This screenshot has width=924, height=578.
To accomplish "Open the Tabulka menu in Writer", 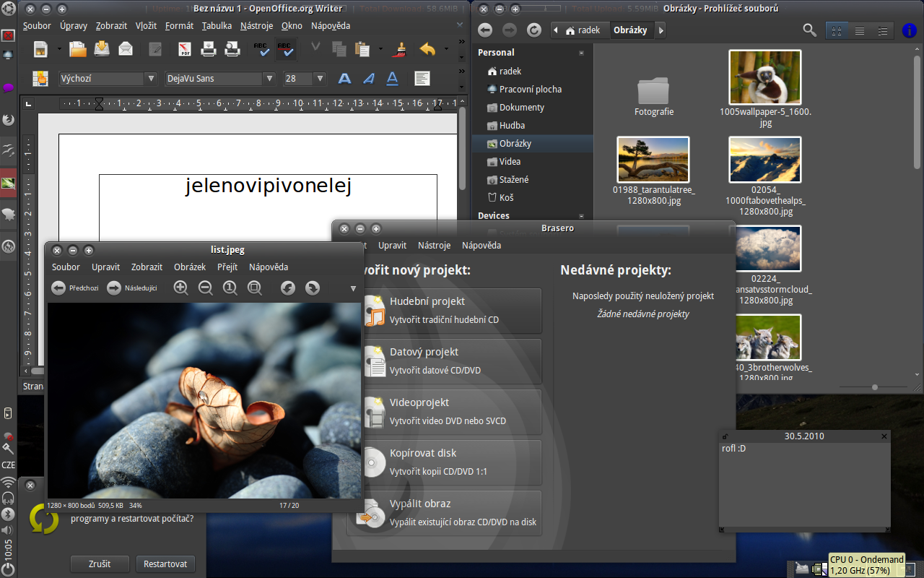I will 217,25.
